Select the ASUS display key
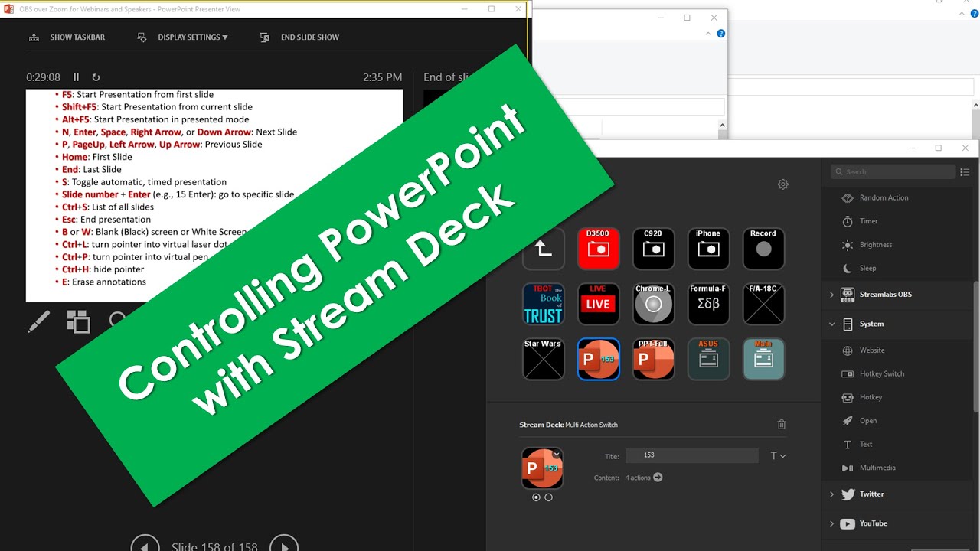This screenshot has height=551, width=980. click(708, 359)
